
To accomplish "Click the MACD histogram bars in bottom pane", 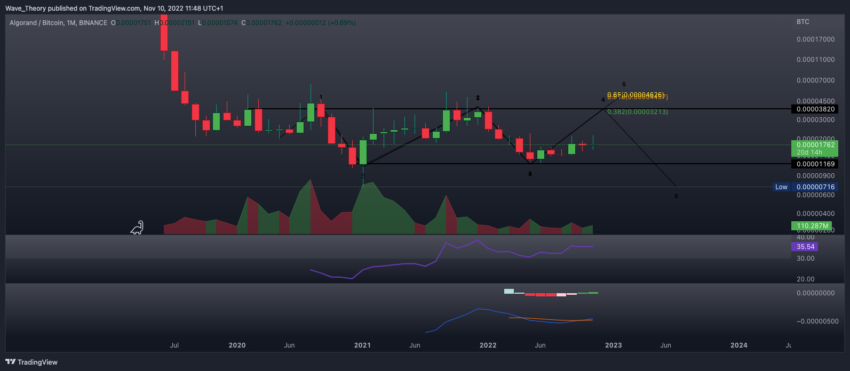I will (551, 293).
